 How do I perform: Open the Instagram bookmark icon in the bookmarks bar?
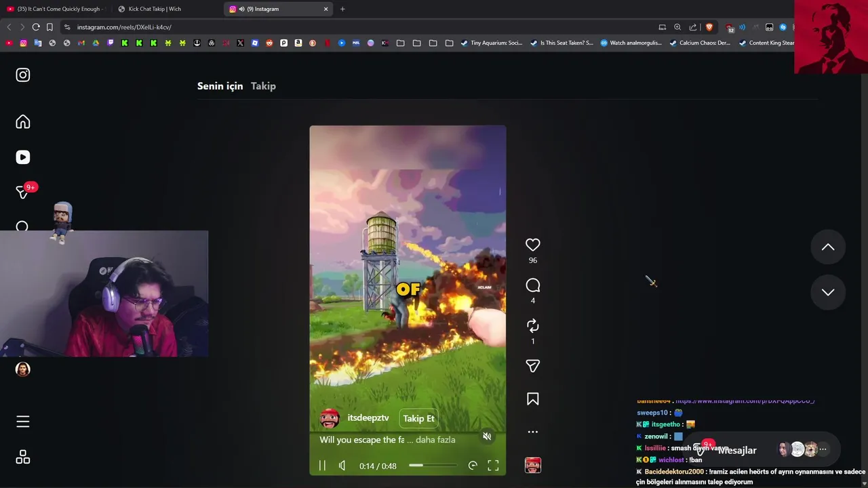tap(23, 43)
